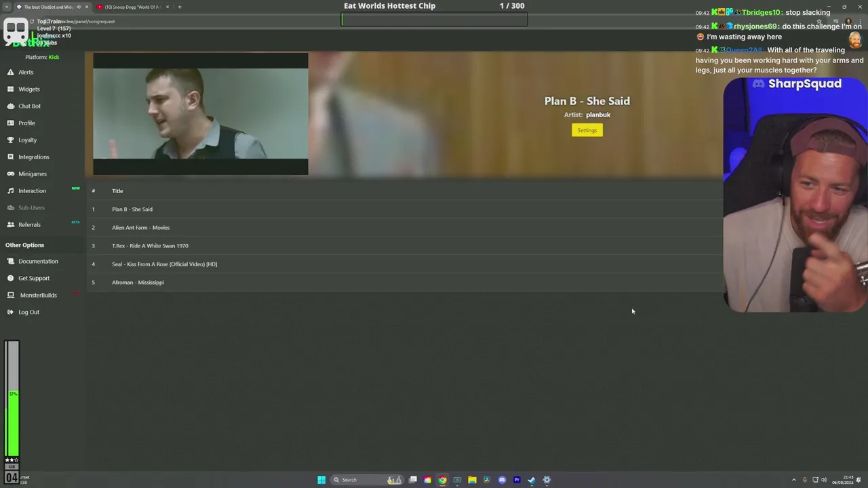
Task: Open the tab search dropdown arrow
Action: (x=6, y=7)
